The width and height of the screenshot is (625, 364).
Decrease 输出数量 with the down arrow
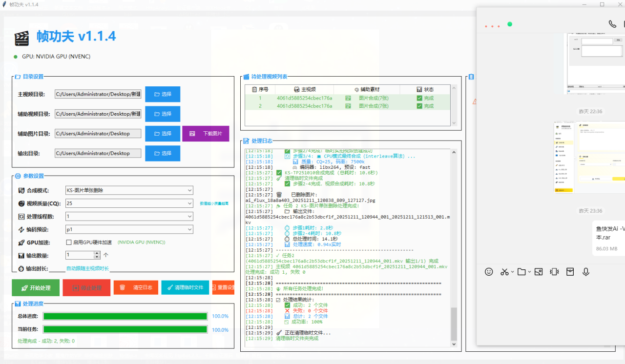97,257
